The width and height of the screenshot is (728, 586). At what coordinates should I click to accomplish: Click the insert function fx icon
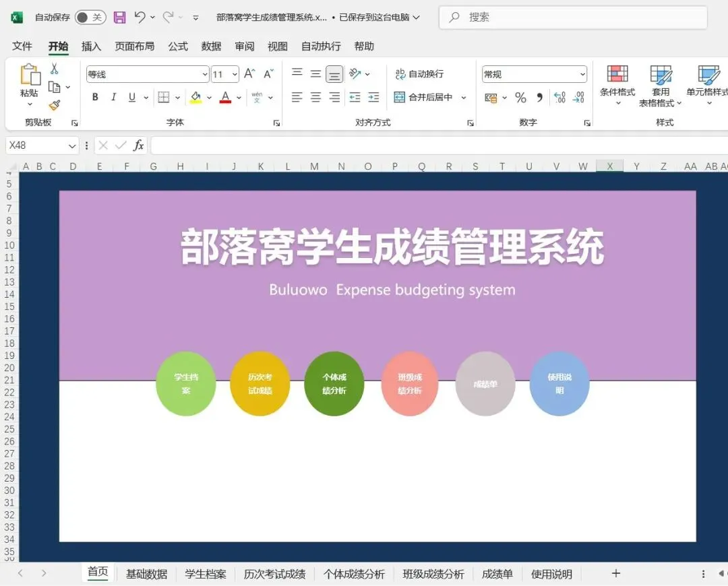pyautogui.click(x=138, y=145)
